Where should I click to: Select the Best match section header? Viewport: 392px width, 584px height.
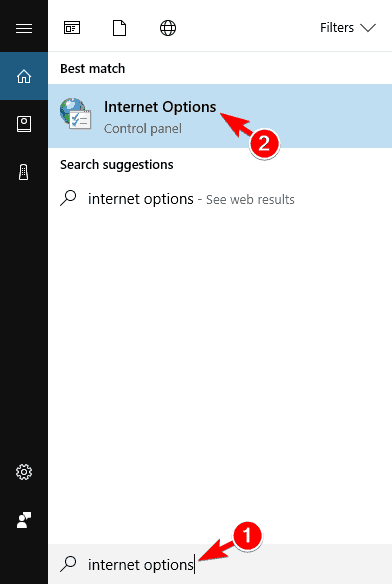(x=92, y=69)
